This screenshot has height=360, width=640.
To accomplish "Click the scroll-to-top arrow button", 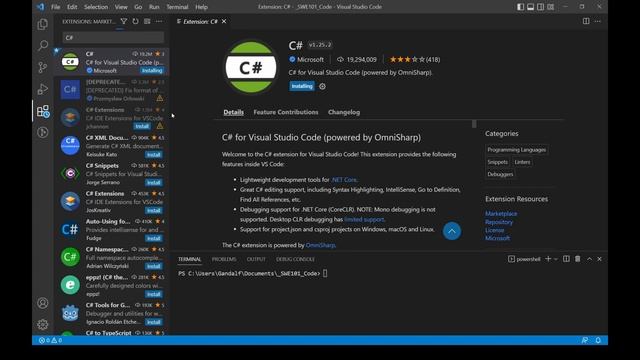I will click(452, 231).
